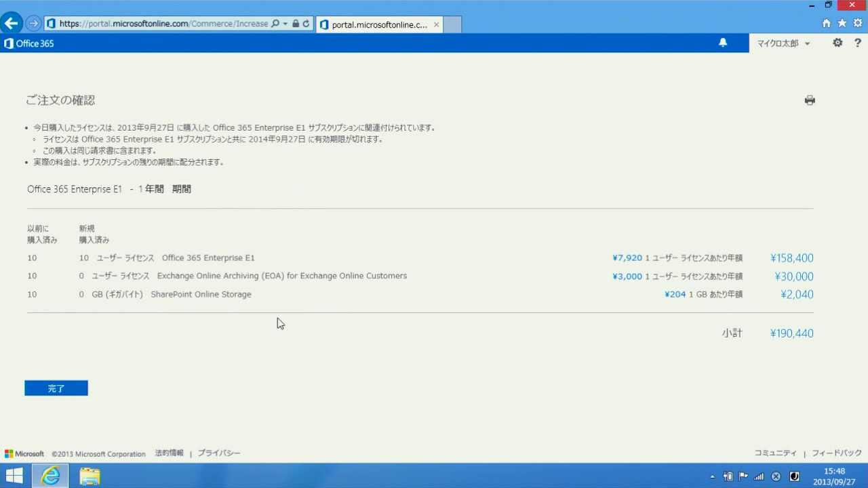Click the ¥3,000 per-user price
The height and width of the screenshot is (488, 868).
[627, 277]
